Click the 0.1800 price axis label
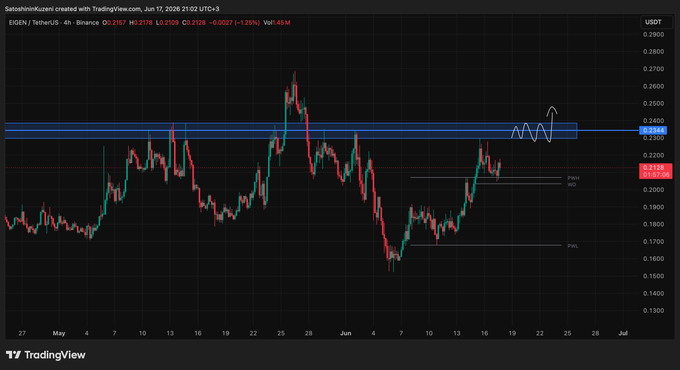Image resolution: width=680 pixels, height=370 pixels. [x=654, y=224]
